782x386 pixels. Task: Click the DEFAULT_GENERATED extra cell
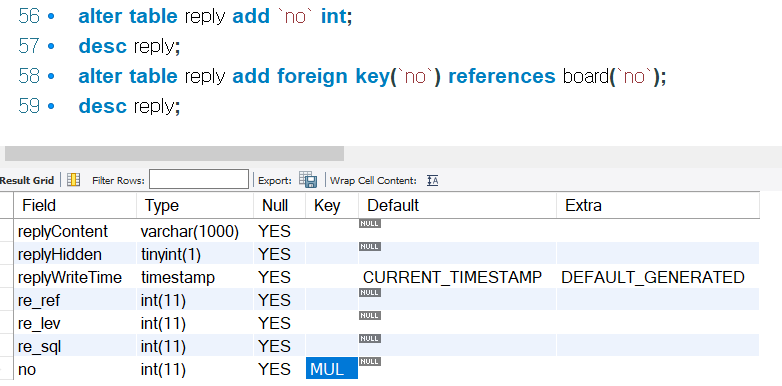(x=658, y=277)
